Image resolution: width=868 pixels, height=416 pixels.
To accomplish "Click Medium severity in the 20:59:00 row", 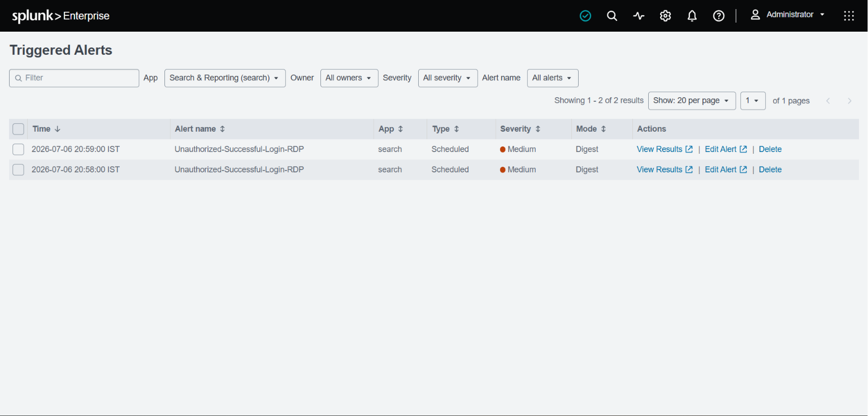I will coord(518,149).
